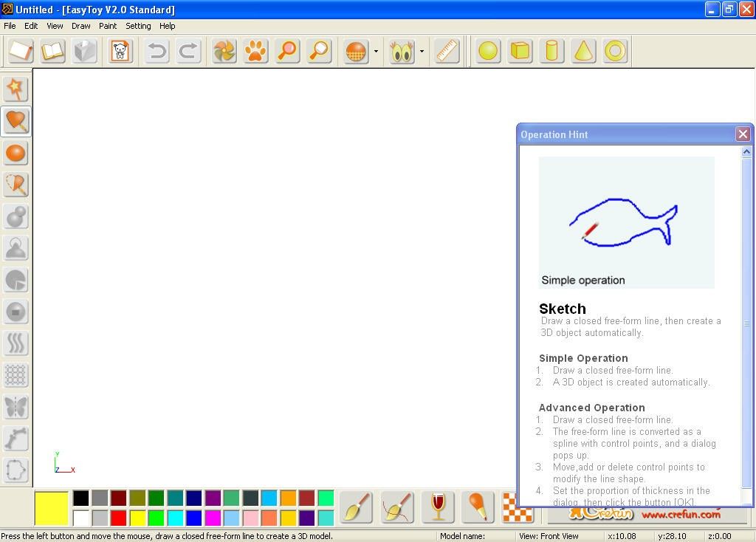The width and height of the screenshot is (756, 542).
Task: Click the paw print toolbar icon
Action: coord(255,51)
